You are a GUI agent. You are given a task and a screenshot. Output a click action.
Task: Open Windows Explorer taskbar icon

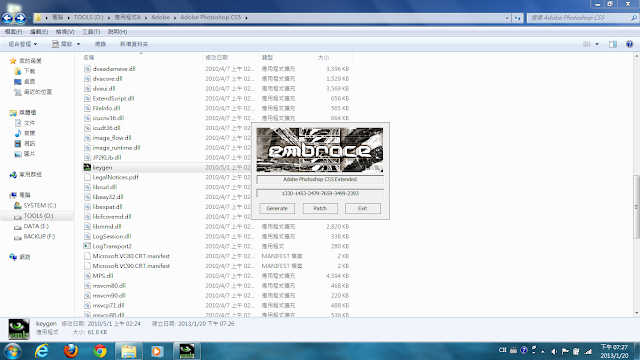tap(129, 351)
